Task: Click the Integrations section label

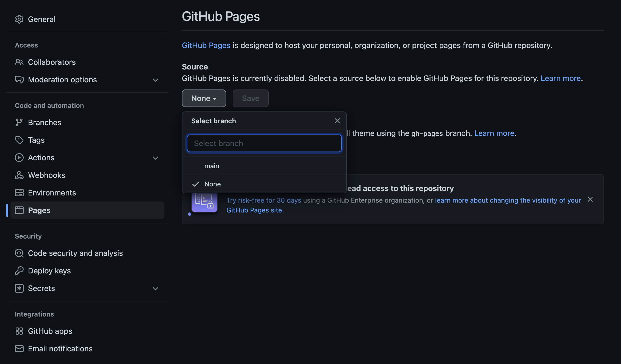Action: pos(34,314)
